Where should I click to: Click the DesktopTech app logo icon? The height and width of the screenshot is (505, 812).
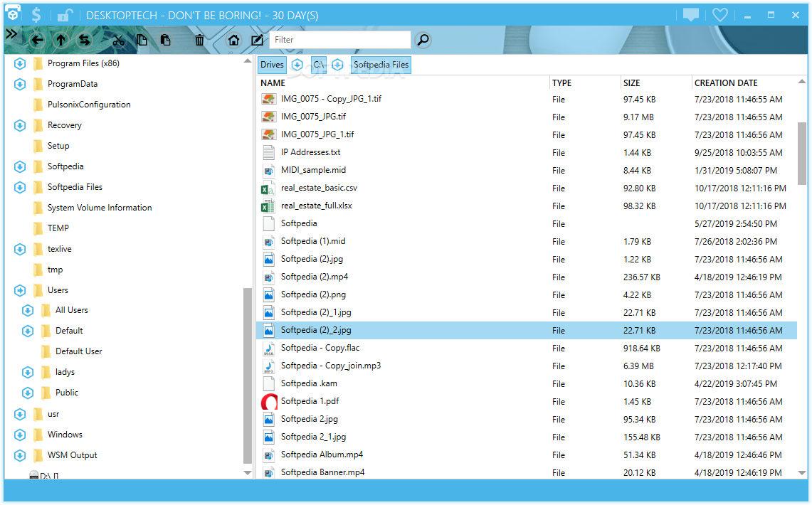[13, 14]
